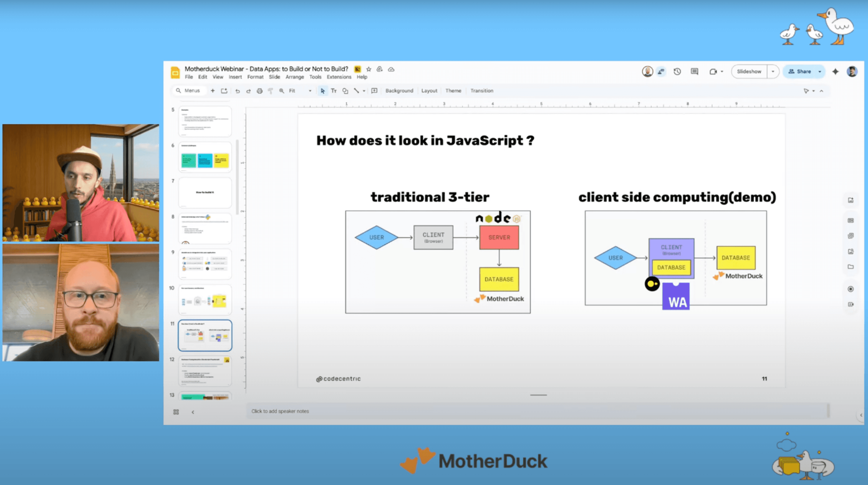Open the comments history icon
Image resolution: width=868 pixels, height=485 pixels.
(694, 72)
